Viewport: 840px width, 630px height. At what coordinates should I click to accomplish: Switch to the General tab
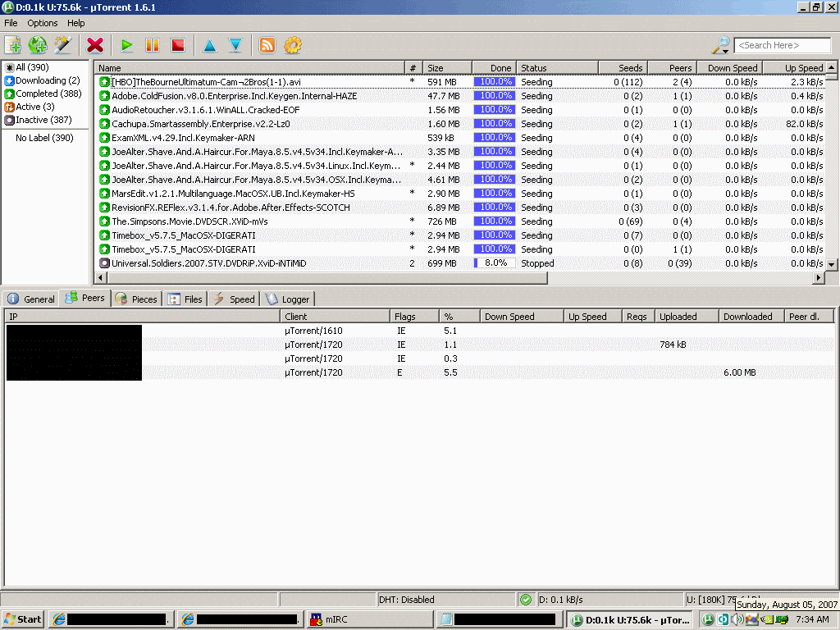[x=32, y=299]
